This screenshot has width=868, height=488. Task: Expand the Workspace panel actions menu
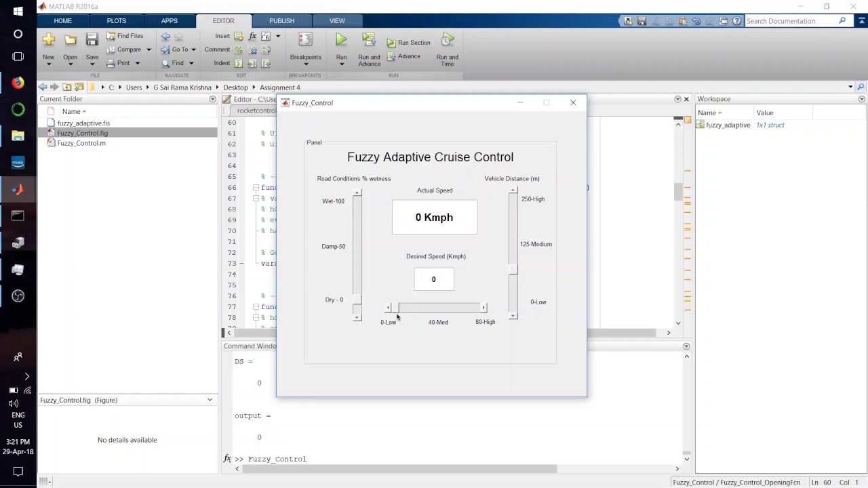[x=862, y=99]
